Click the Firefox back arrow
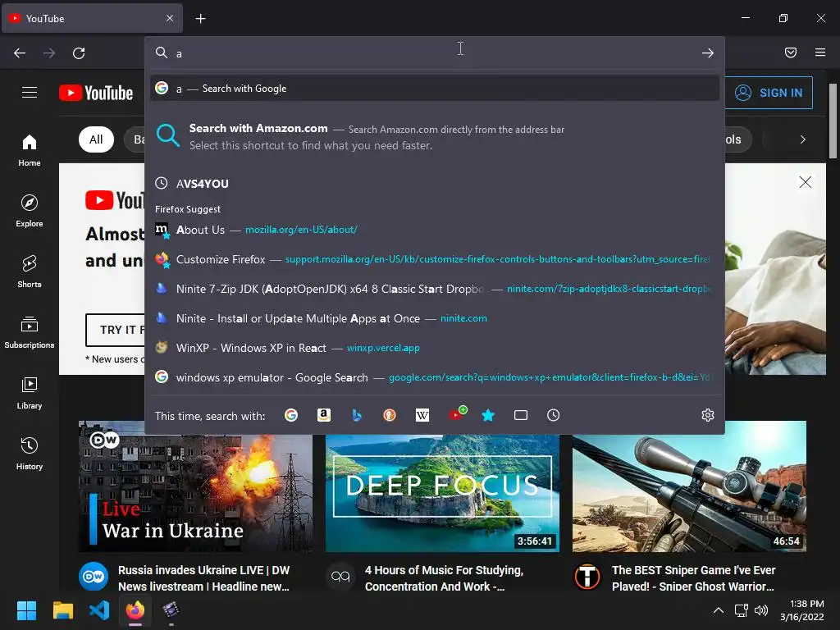 (20, 53)
